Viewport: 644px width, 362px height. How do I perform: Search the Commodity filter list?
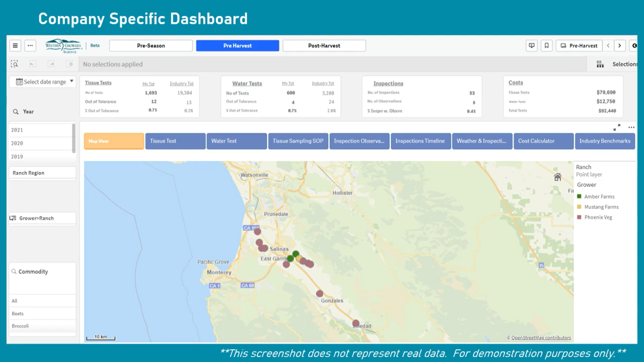tap(14, 271)
